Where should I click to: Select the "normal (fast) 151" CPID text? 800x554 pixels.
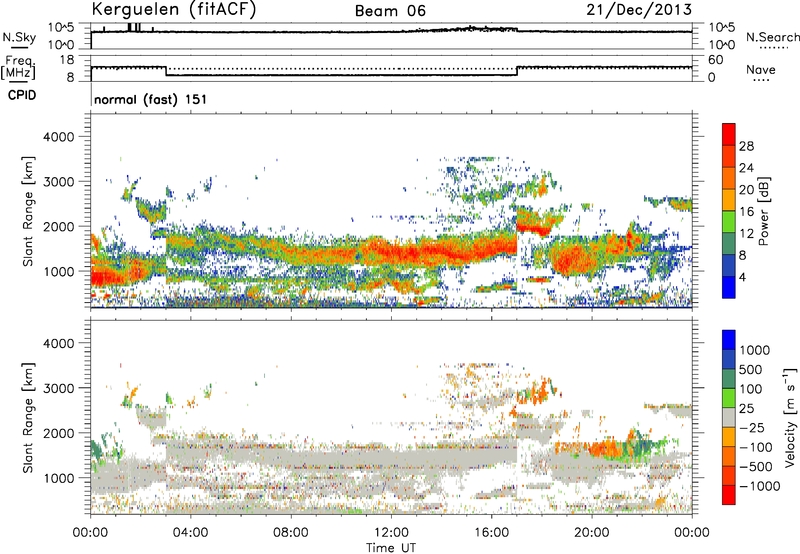pos(151,99)
